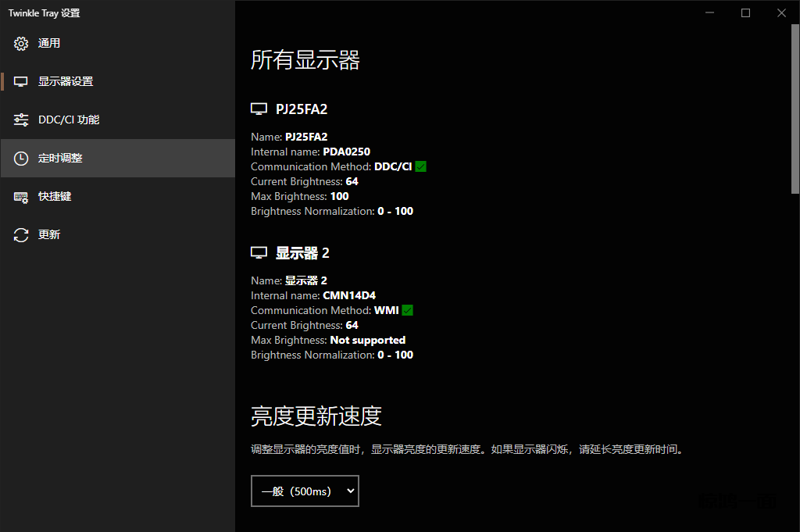Click the gear icon beside 通用
The height and width of the screenshot is (532, 800).
pyautogui.click(x=21, y=44)
